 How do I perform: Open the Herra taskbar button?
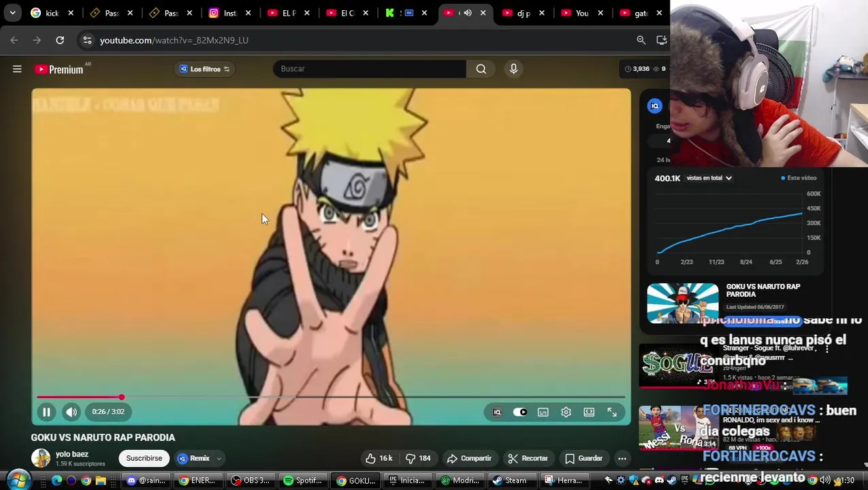click(x=564, y=480)
